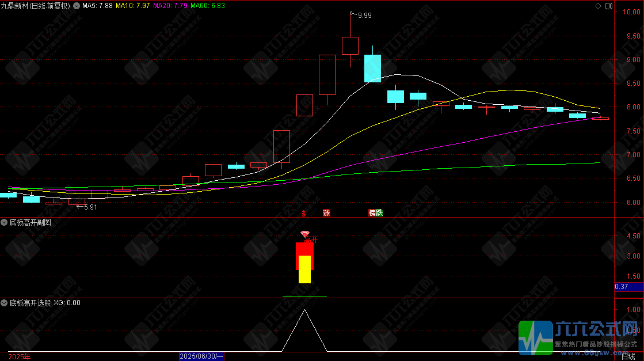Open the main chart indicator dropdown arrow
Viewport: 644px width, 361px height.
point(77,6)
